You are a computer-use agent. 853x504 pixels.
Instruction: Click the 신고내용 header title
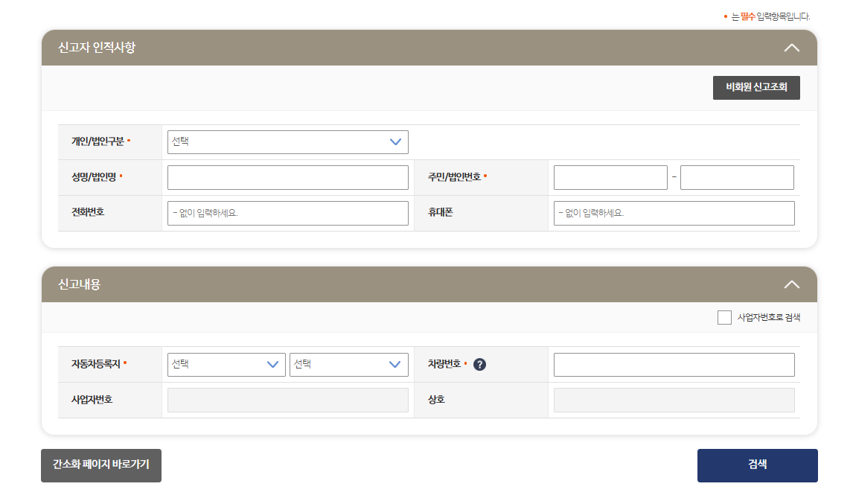(x=80, y=284)
